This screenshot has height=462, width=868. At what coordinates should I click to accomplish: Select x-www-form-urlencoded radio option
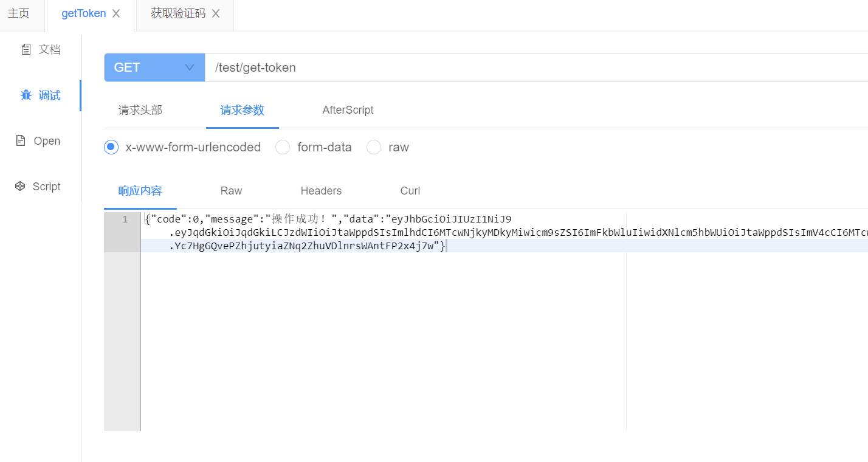pyautogui.click(x=111, y=147)
